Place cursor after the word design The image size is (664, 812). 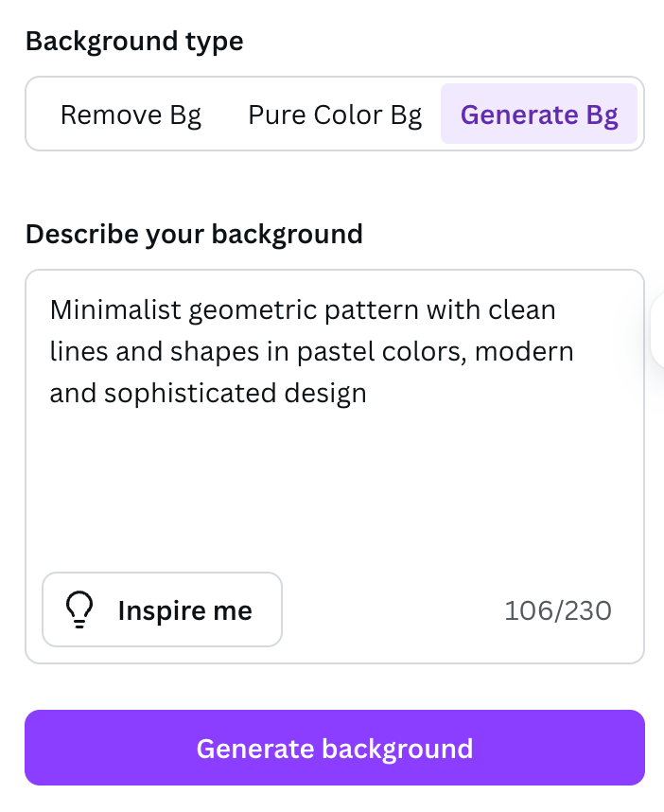(x=369, y=393)
